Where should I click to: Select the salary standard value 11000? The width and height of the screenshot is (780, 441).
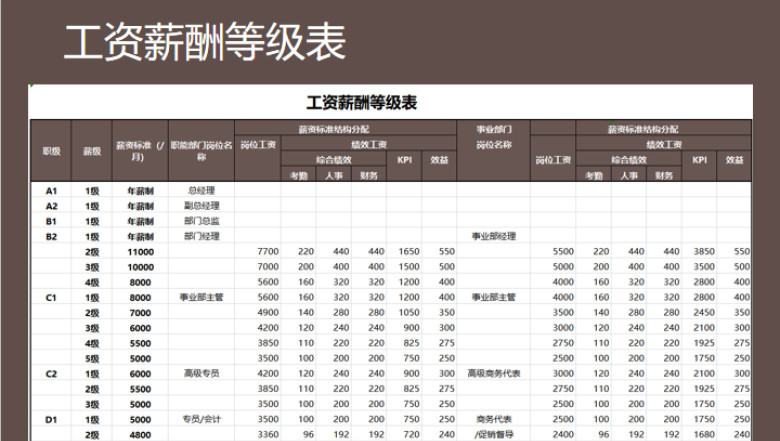pos(140,252)
